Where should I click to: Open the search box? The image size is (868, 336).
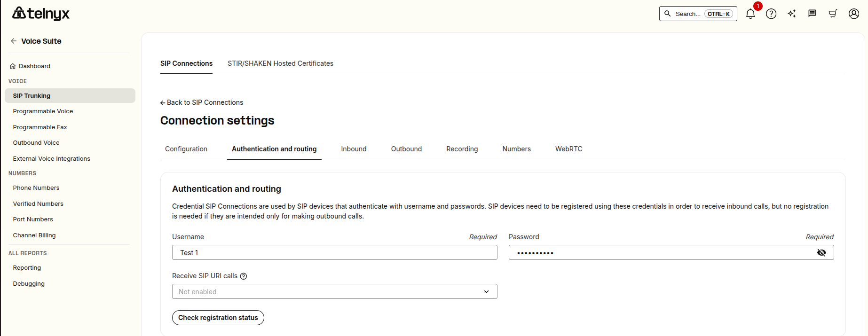click(x=698, y=14)
